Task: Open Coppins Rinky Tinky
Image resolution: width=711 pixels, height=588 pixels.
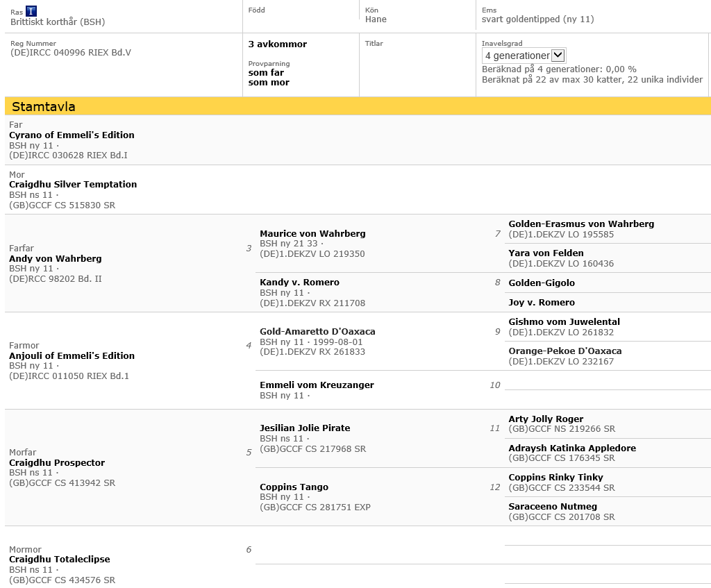Action: [x=556, y=478]
